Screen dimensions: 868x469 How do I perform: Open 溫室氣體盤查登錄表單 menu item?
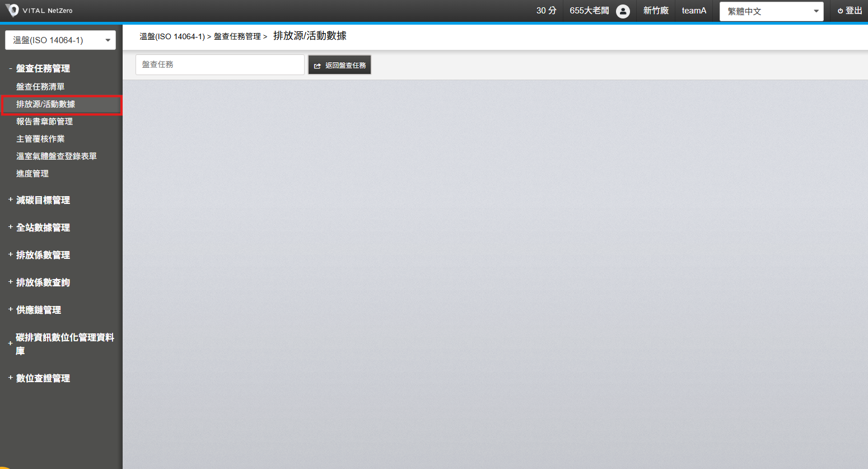coord(56,156)
